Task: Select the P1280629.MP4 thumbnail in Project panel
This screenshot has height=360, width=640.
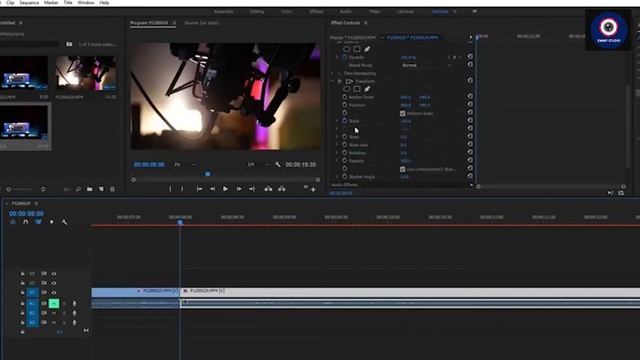Action: (x=86, y=73)
